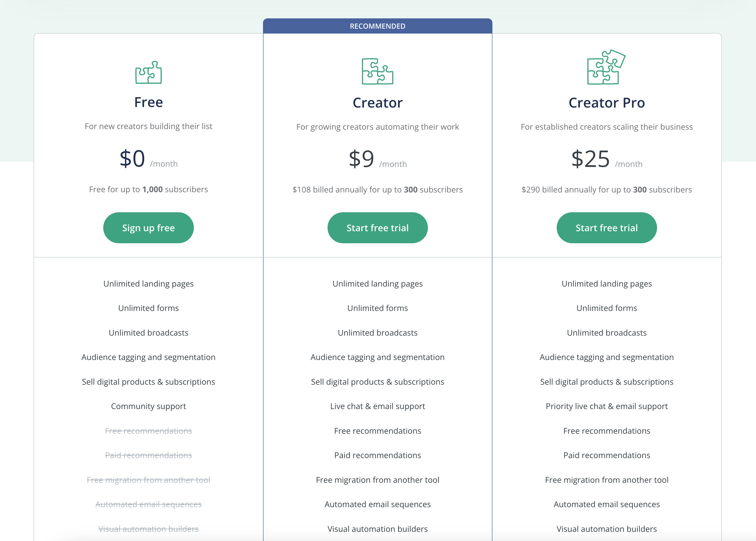
Task: Expand Audience tagging and segmentation details
Action: point(148,357)
